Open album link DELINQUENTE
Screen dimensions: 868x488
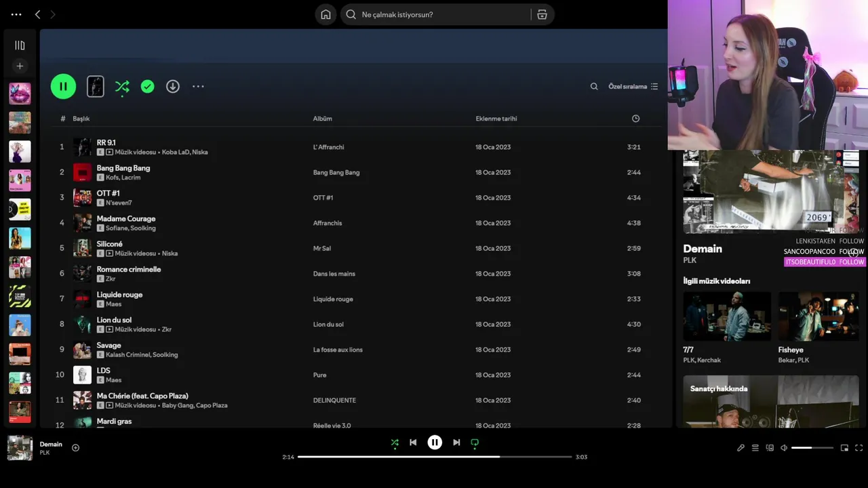pos(334,401)
